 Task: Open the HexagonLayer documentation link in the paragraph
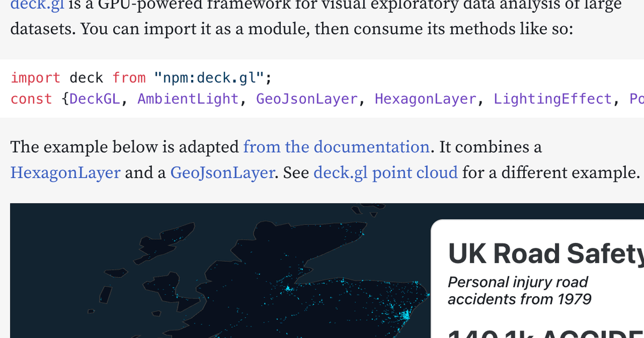pyautogui.click(x=65, y=173)
